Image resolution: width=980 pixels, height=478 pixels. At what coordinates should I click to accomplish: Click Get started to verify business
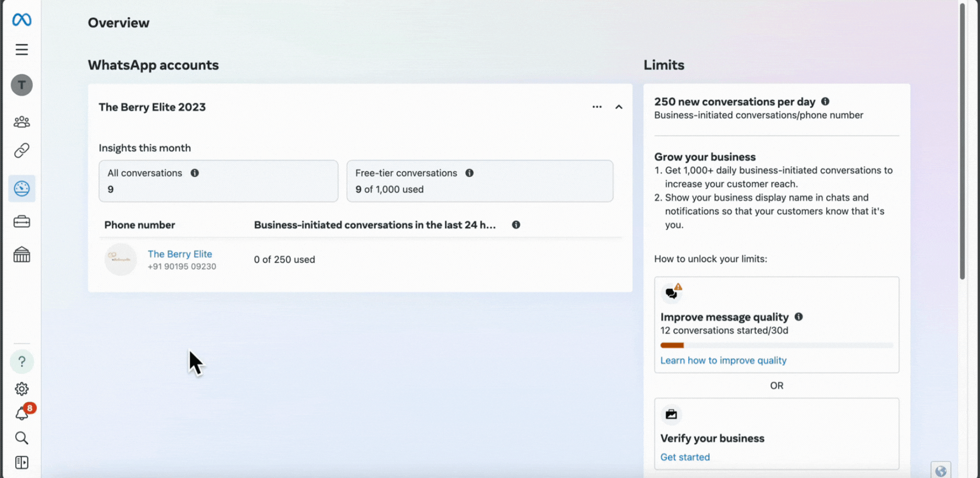tap(685, 457)
